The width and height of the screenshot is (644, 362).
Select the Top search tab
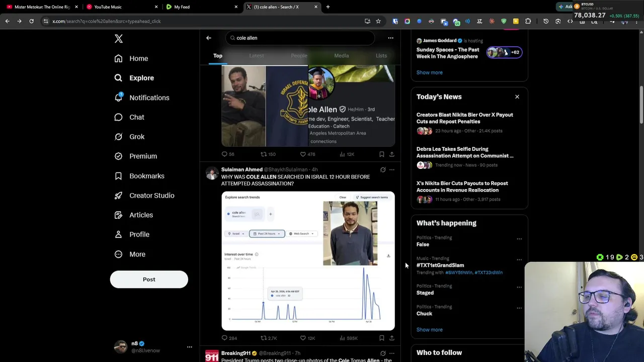[x=218, y=56]
